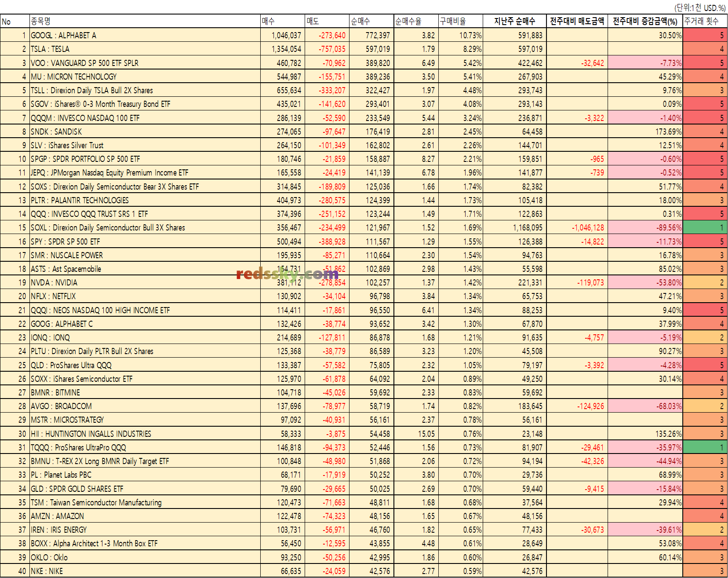This screenshot has height=578, width=728.
Task: Select the BMNR : BITMINE cell
Action: pos(145,392)
